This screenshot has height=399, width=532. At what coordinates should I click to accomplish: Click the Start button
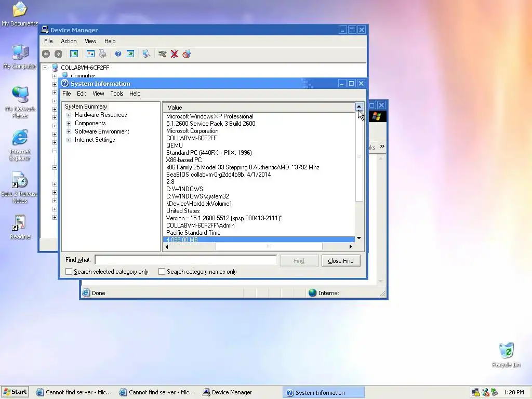coord(15,392)
